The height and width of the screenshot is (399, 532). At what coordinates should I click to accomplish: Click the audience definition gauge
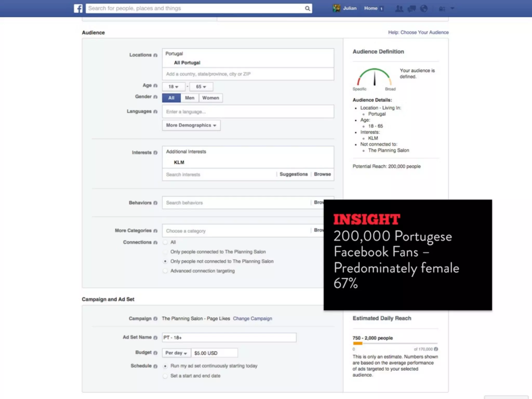coord(374,77)
